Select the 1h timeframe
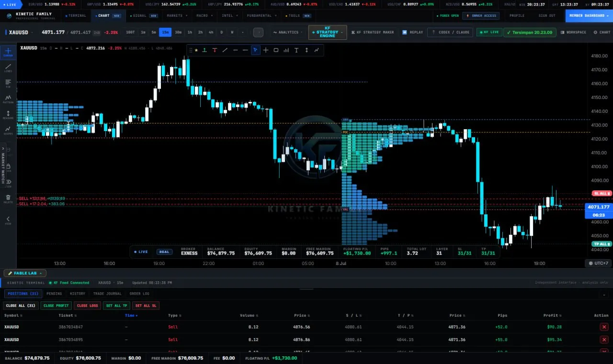Image resolution: width=613 pixels, height=364 pixels. click(x=190, y=33)
